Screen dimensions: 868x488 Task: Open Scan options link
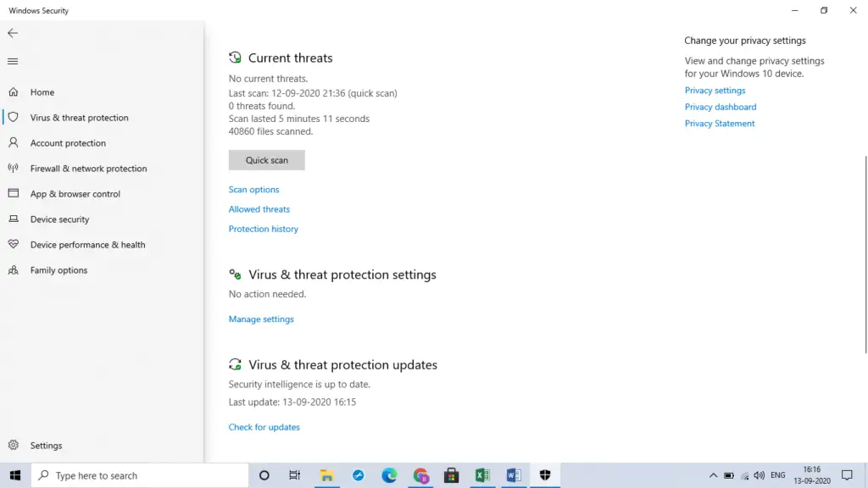(x=253, y=189)
